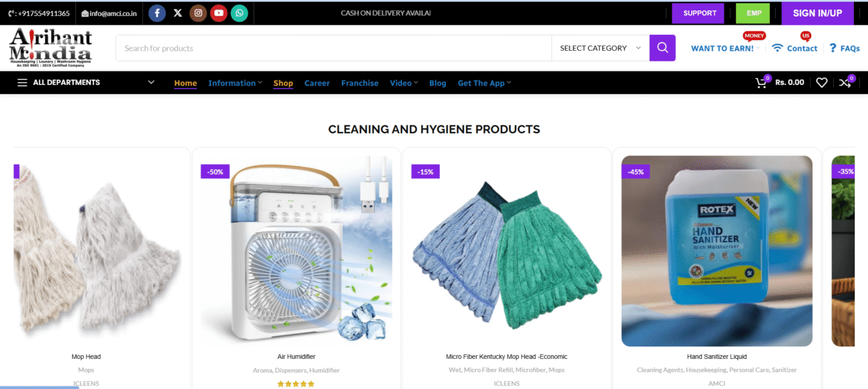Screen dimensions: 868x389
Task: Open the YouTube social icon
Action: point(218,13)
